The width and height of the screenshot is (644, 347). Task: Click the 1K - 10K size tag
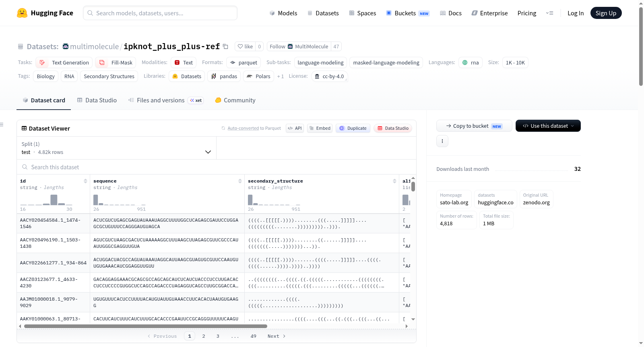click(x=515, y=62)
